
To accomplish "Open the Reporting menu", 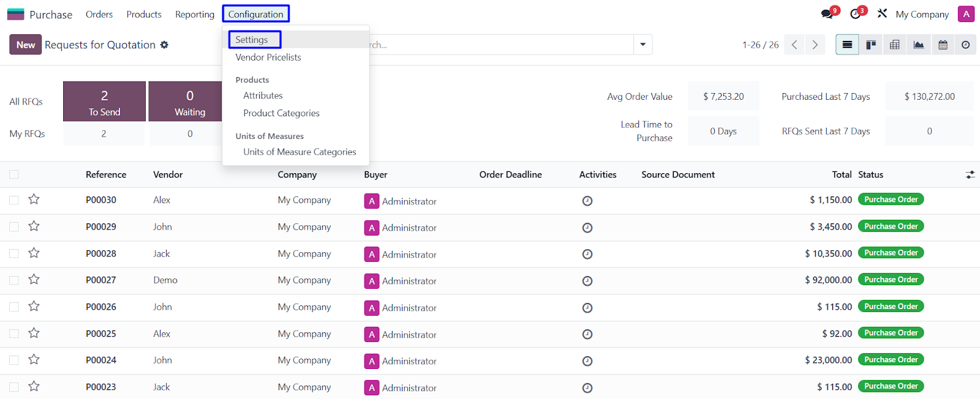I will pyautogui.click(x=195, y=14).
